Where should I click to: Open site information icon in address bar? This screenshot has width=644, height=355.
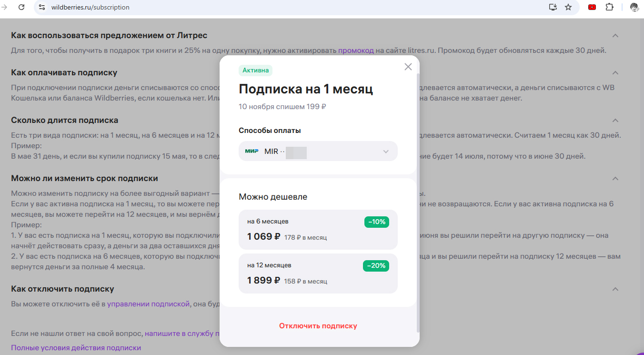coord(42,7)
